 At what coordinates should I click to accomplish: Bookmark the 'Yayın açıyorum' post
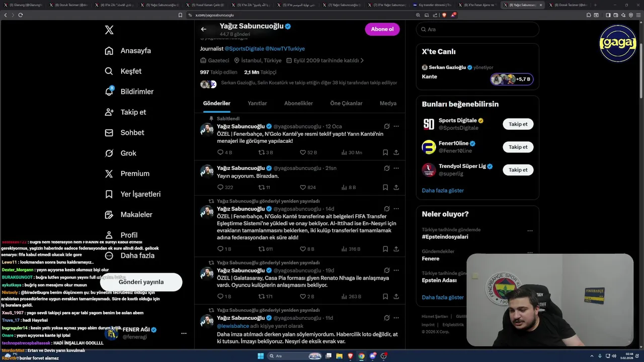(385, 188)
